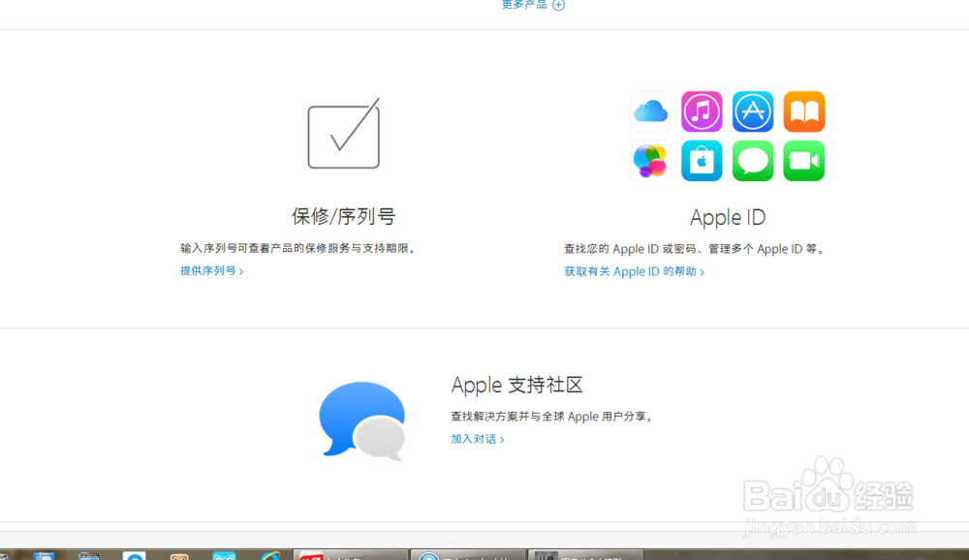Screen dimensions: 969x560
Task: Click the warranty checkmark box icon
Action: [x=344, y=134]
